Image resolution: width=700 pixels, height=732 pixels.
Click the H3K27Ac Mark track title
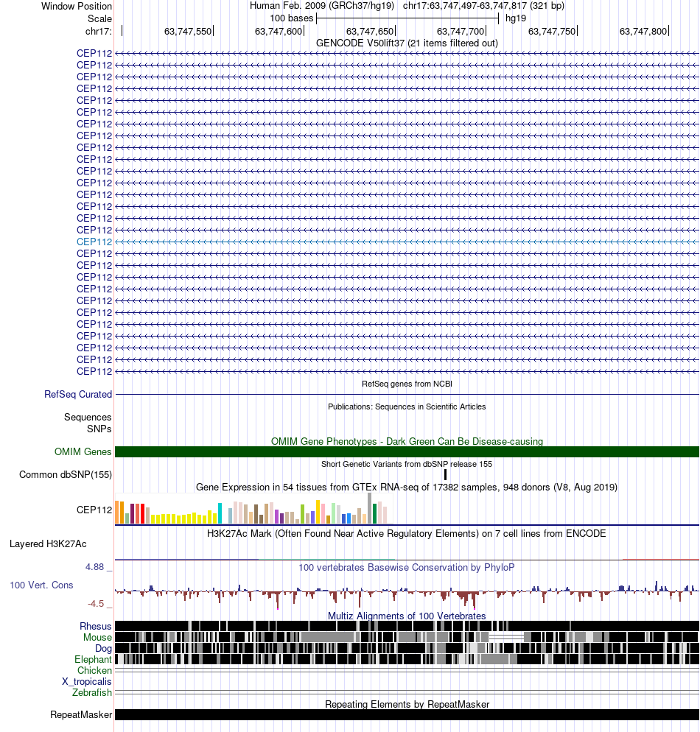click(407, 534)
